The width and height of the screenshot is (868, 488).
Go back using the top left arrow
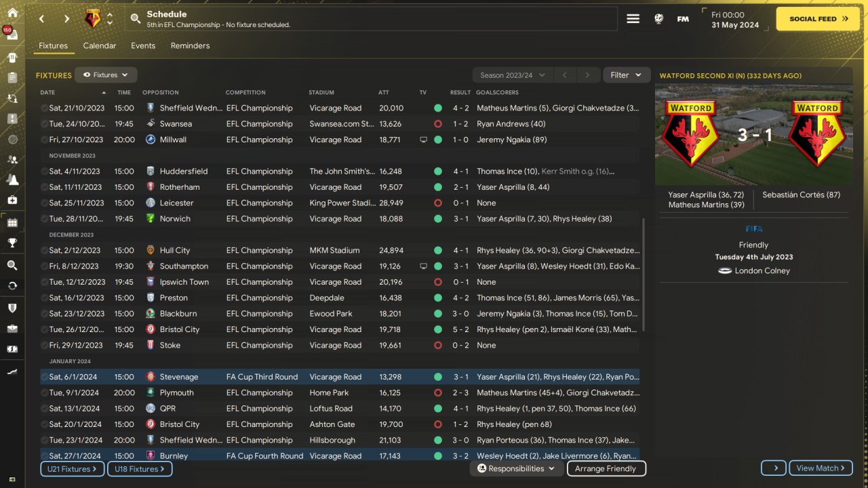pyautogui.click(x=41, y=19)
